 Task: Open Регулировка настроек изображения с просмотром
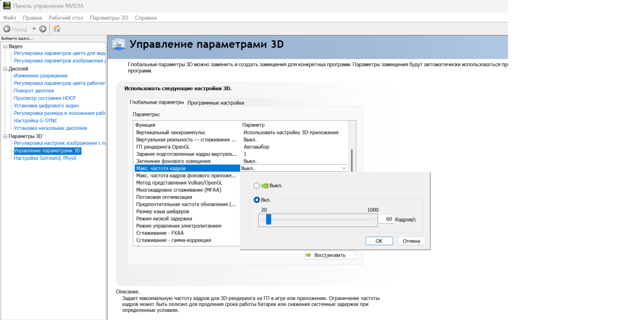click(60, 143)
